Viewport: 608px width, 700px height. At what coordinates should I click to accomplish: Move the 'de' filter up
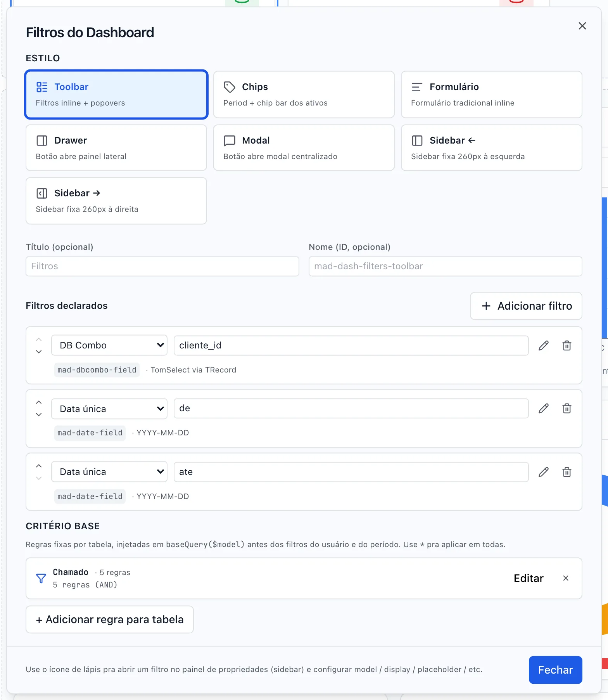pos(39,402)
